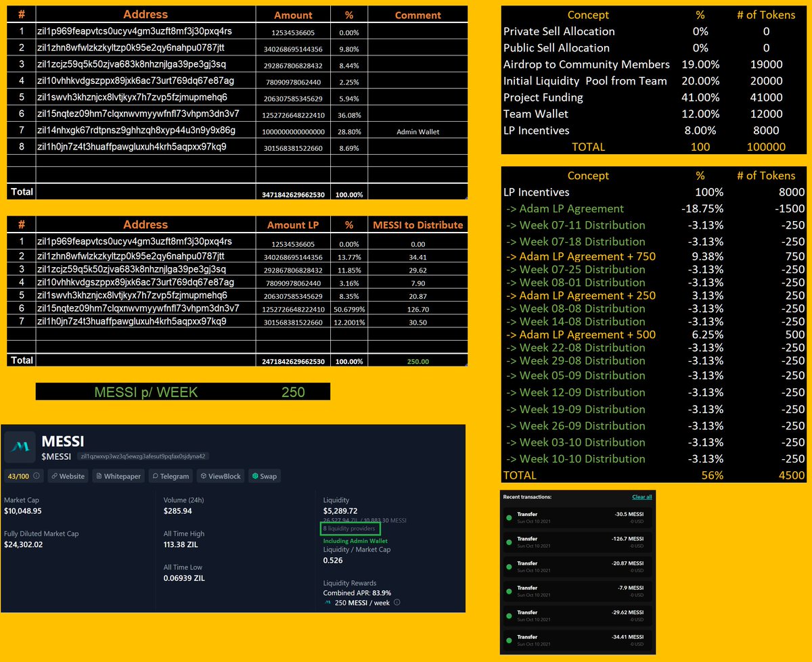Click the Website link icon
This screenshot has width=812, height=662.
[x=54, y=476]
